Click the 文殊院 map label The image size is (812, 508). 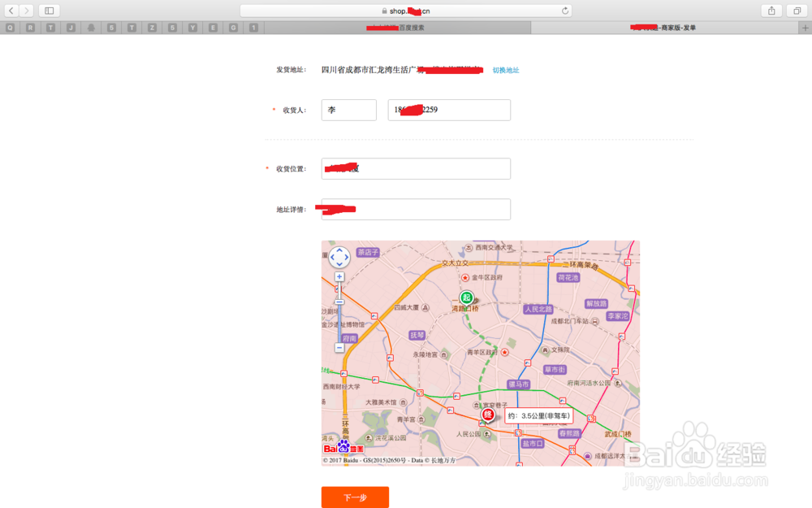560,350
